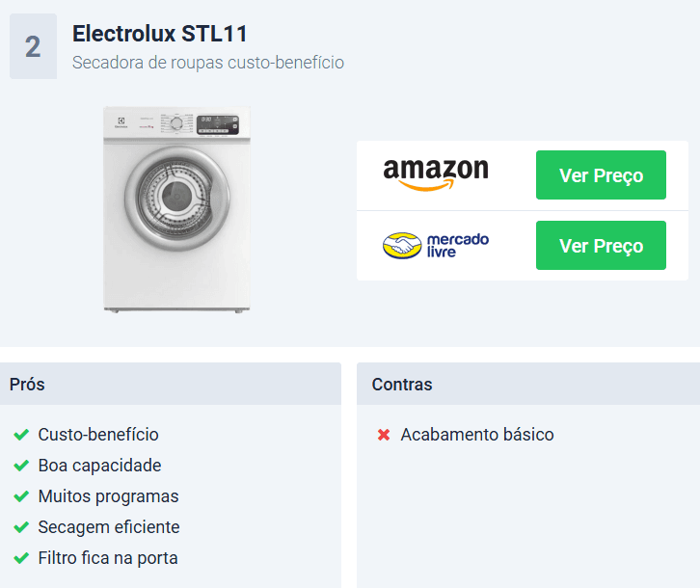Click the Acabamento básico text

(477, 435)
